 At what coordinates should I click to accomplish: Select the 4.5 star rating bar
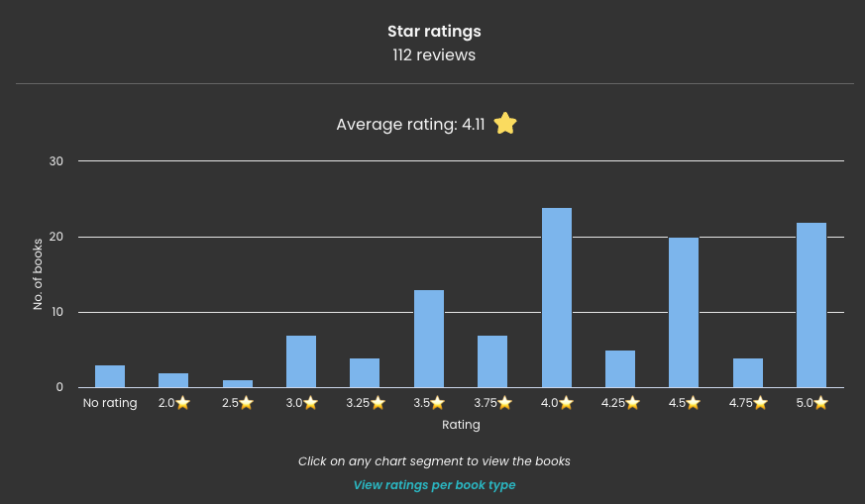click(684, 312)
